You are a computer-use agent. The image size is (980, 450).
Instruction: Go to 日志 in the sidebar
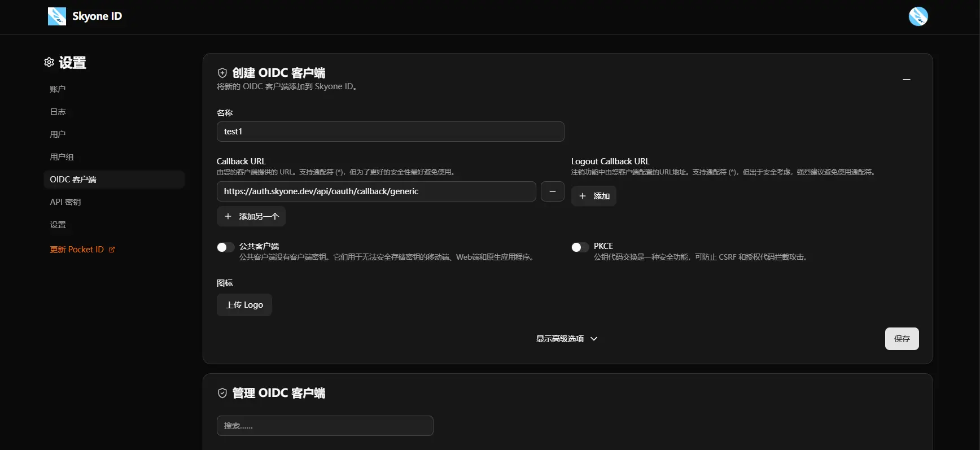(x=58, y=112)
